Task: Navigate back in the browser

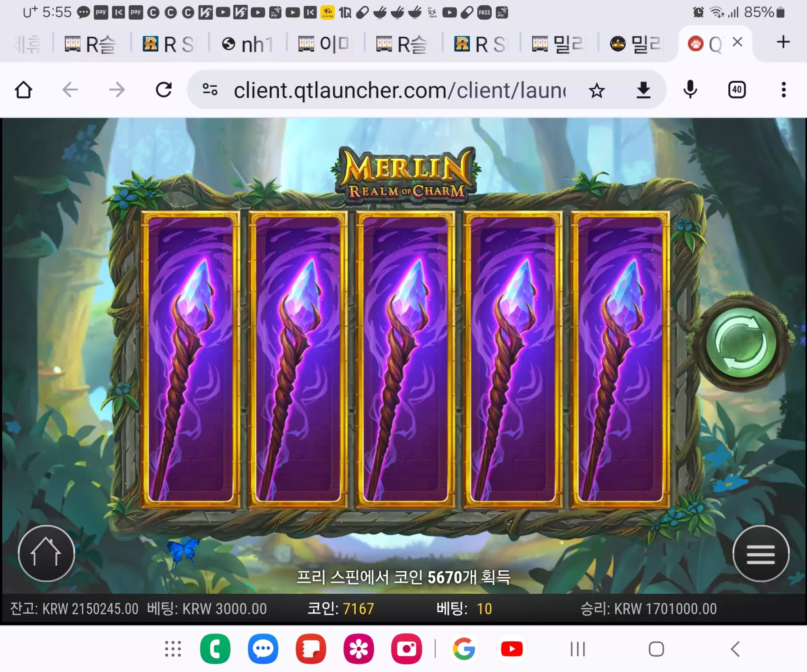Action: (x=70, y=90)
